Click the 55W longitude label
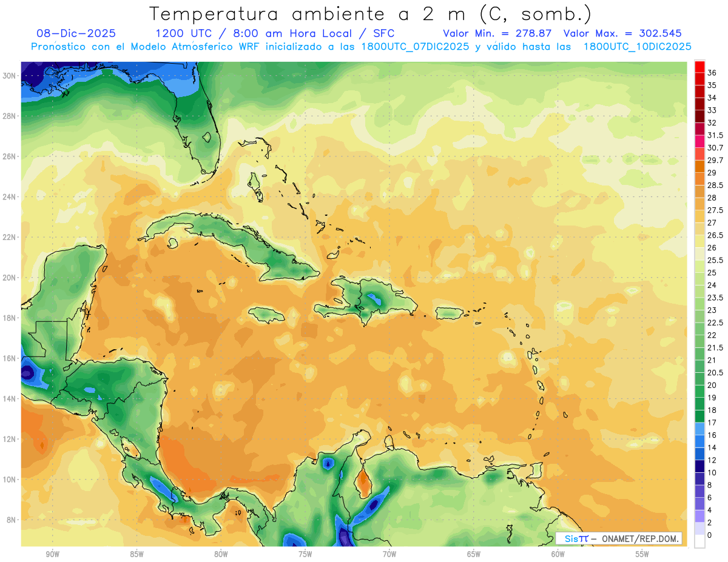The height and width of the screenshot is (562, 728). [x=642, y=554]
